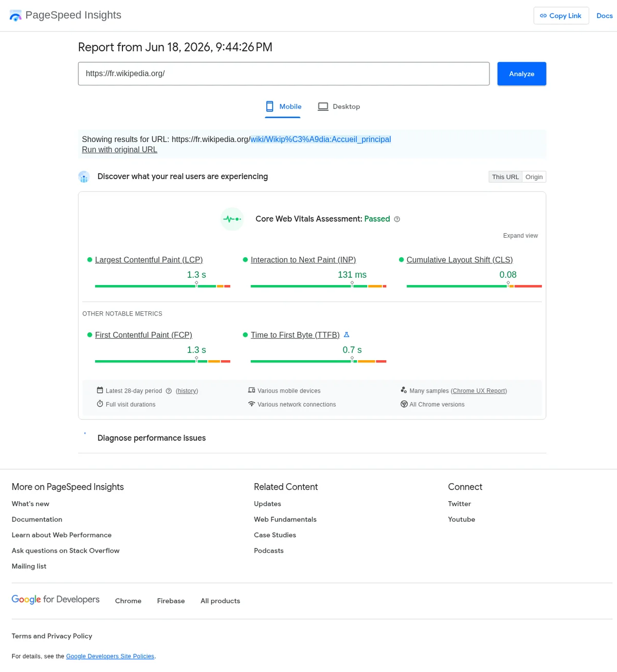Image resolution: width=617 pixels, height=672 pixels.
Task: Open Learn about Web Performance
Action: coord(62,535)
